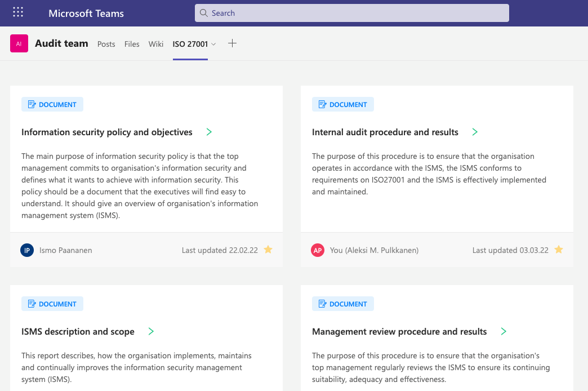Image resolution: width=588 pixels, height=391 pixels.
Task: Switch to the Posts tab
Action: point(106,45)
